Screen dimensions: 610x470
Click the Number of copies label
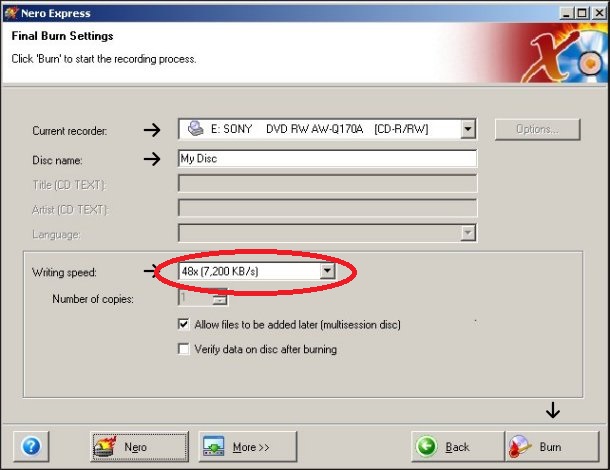pos(93,299)
